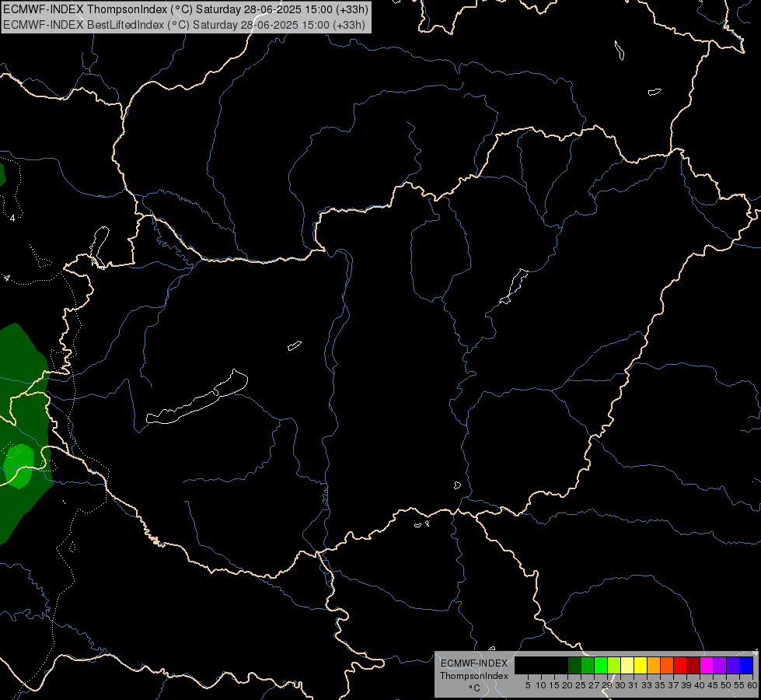This screenshot has width=761, height=700.
Task: Select the violet 50-55 legend swatch
Action: click(x=733, y=665)
